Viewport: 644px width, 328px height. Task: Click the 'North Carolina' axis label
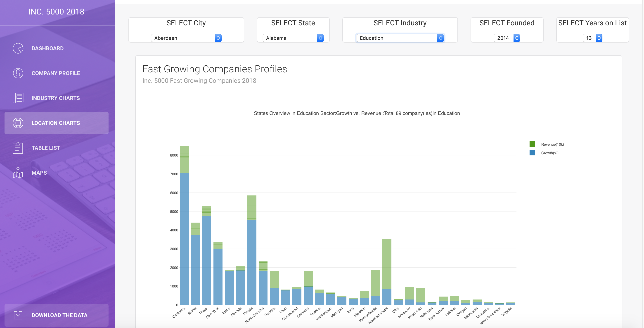point(254,315)
